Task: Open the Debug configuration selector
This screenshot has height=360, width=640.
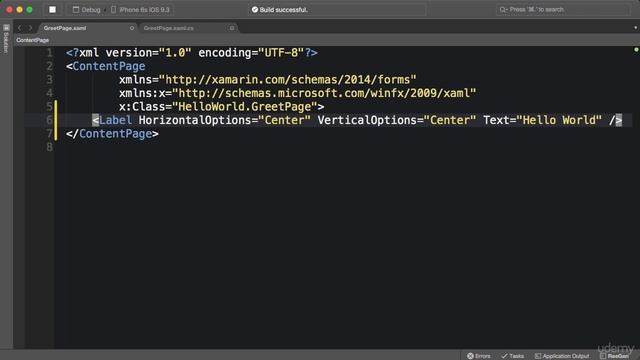Action: (x=87, y=10)
